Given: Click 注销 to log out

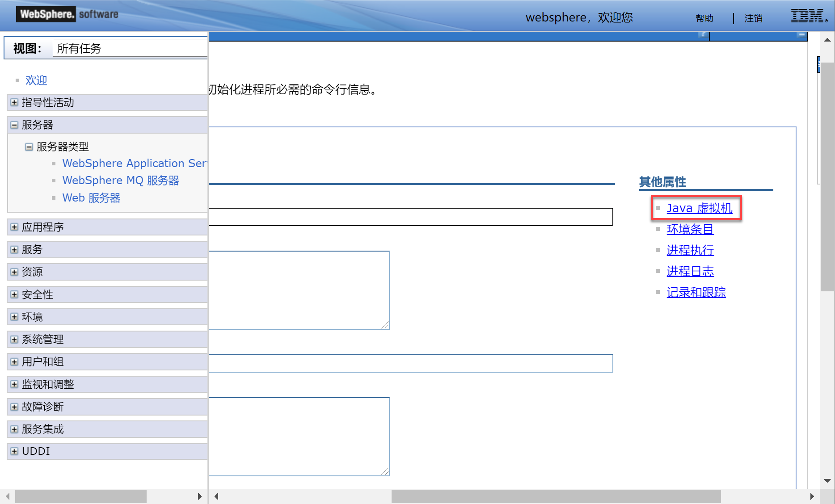Looking at the screenshot, I should click(x=753, y=18).
